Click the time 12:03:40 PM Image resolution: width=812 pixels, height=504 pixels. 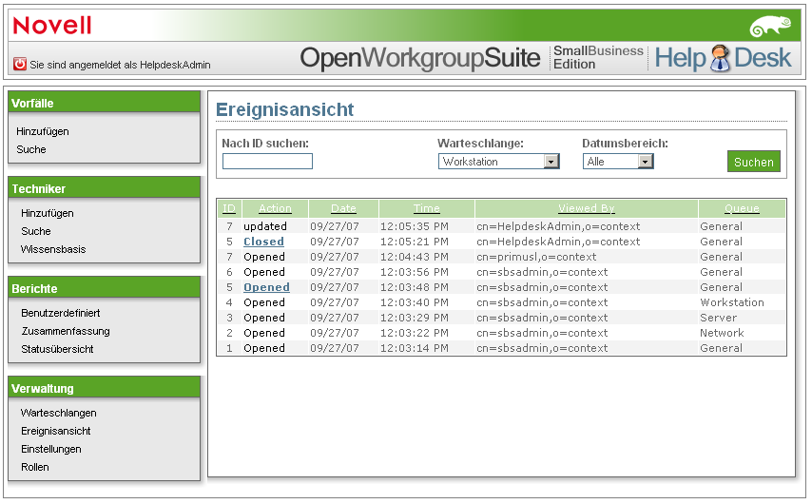tap(415, 302)
